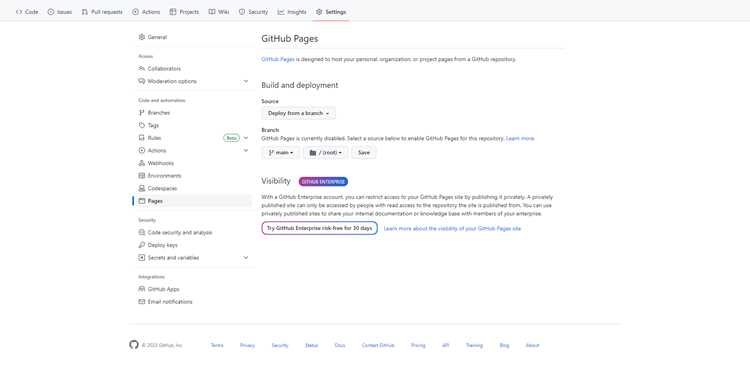This screenshot has width=750, height=369.
Task: Open the Security link in the footer
Action: coord(280,345)
